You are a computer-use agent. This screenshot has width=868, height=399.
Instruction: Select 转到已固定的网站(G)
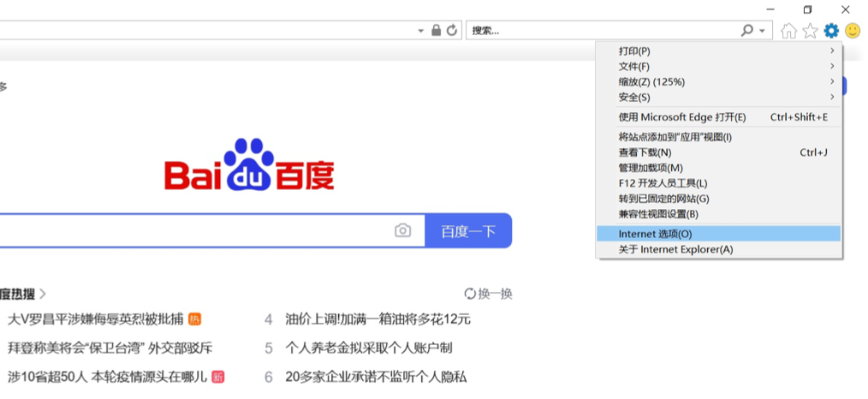pyautogui.click(x=718, y=199)
